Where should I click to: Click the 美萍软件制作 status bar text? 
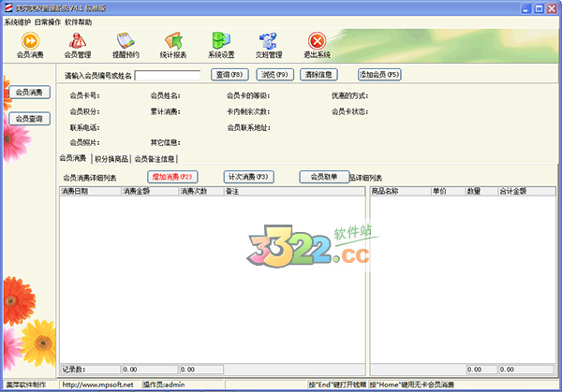pos(26,385)
